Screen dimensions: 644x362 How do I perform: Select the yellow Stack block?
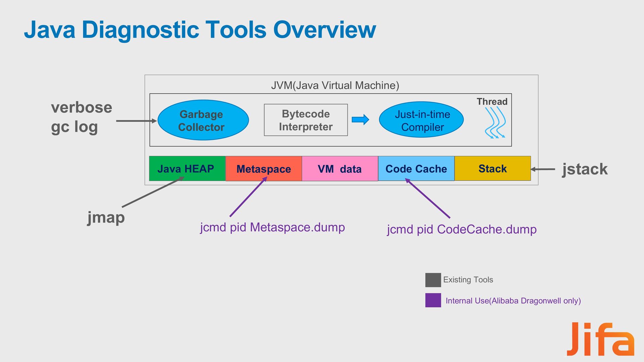pyautogui.click(x=492, y=169)
